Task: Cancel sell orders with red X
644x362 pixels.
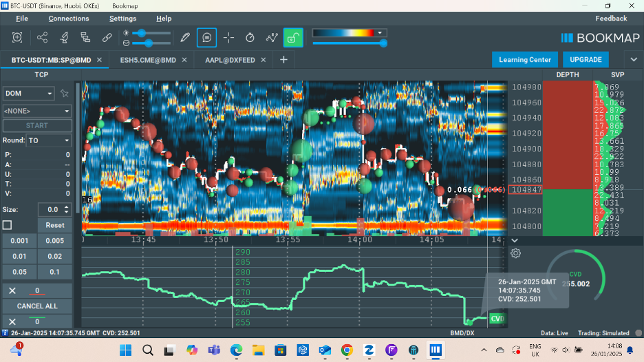Action: [x=12, y=291]
